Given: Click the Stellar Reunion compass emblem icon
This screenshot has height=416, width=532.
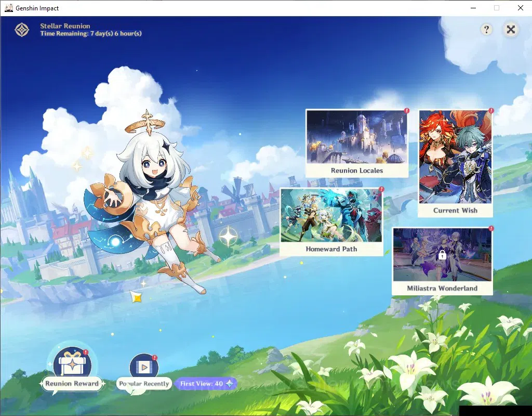Looking at the screenshot, I should (x=22, y=30).
